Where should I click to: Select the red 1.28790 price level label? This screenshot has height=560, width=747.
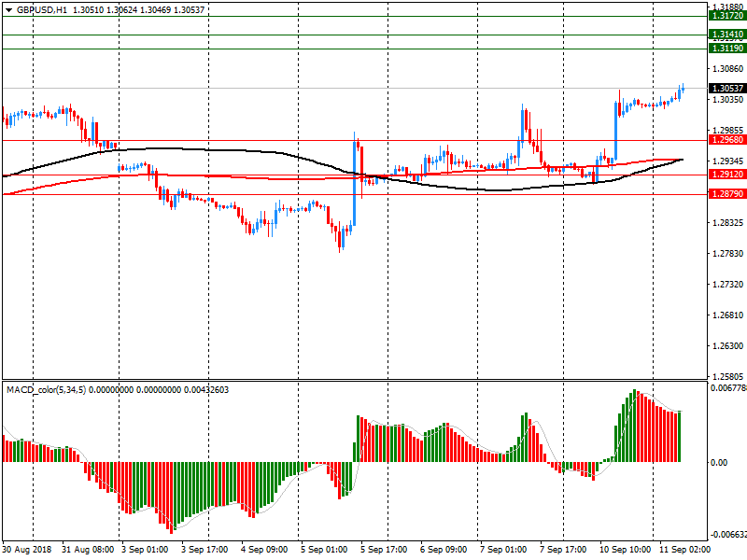coord(726,194)
